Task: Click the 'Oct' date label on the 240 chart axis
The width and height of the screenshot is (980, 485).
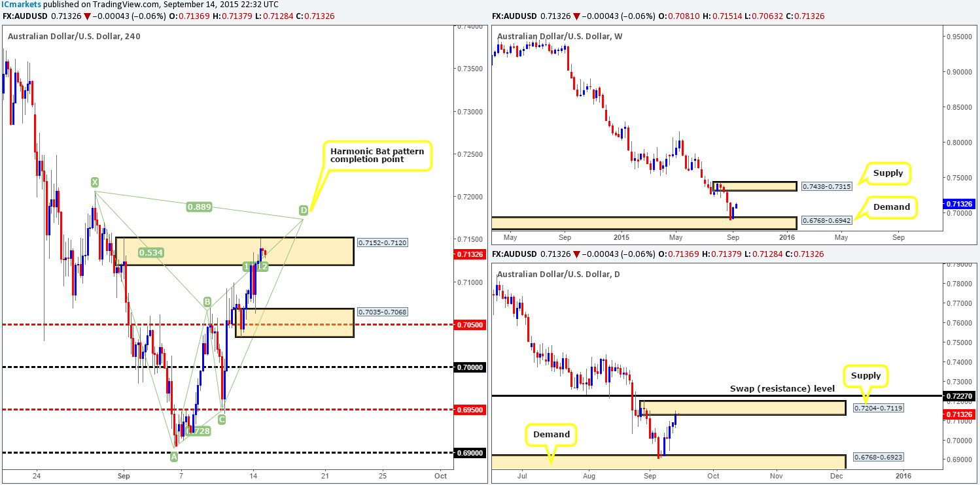Action: [440, 475]
